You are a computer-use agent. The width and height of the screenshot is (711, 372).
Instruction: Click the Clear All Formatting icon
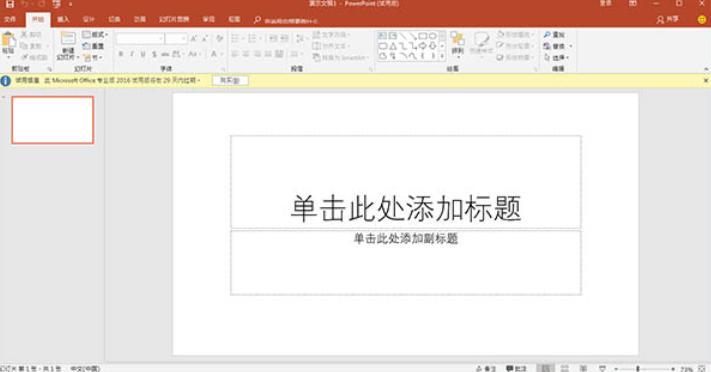(219, 39)
